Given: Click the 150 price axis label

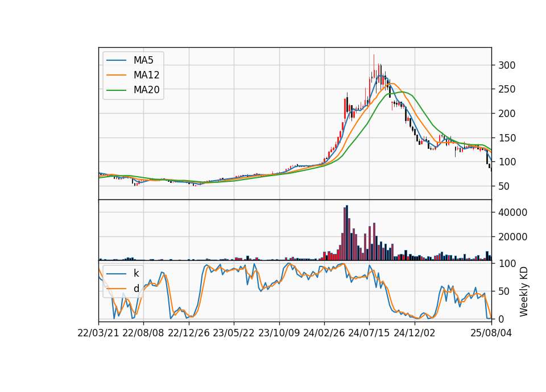Looking at the screenshot, I should coord(507,138).
